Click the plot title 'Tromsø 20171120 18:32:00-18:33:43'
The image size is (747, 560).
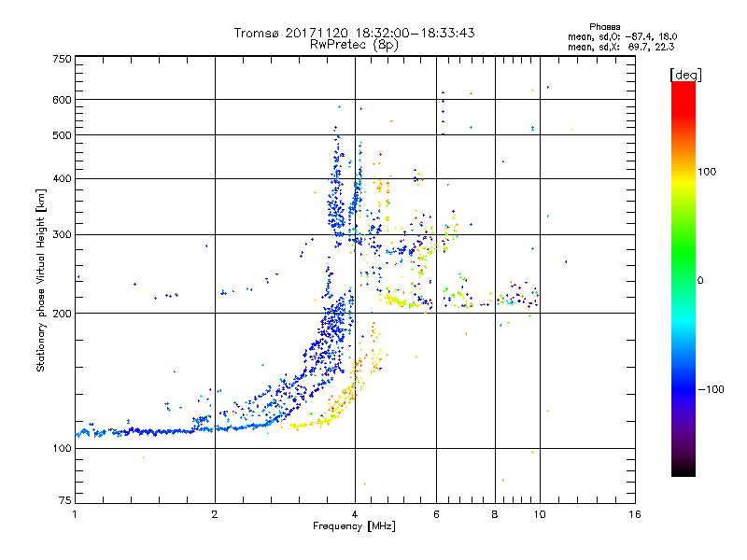tap(354, 33)
